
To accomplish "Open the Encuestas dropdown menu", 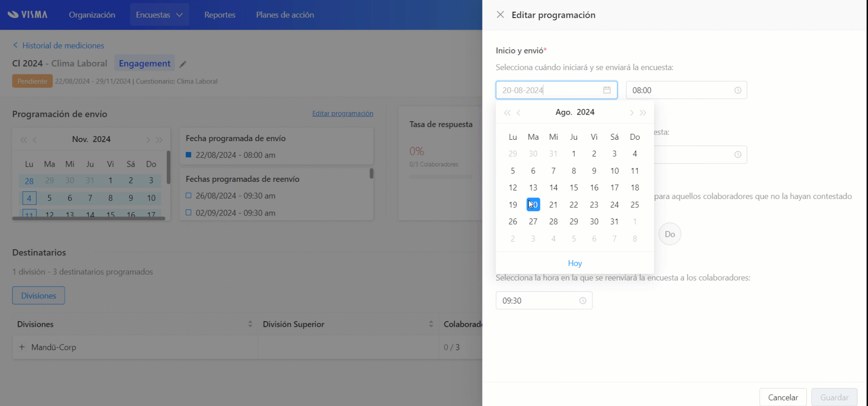I will tap(160, 15).
